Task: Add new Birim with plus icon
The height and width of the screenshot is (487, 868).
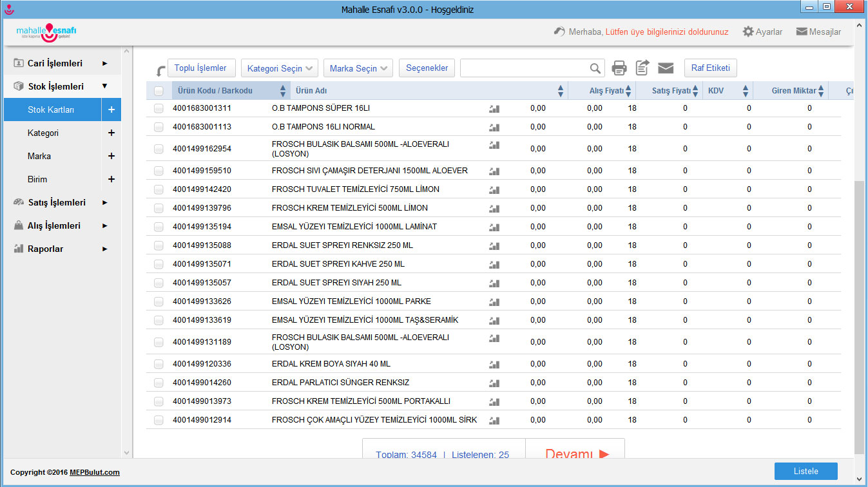Action: point(111,179)
